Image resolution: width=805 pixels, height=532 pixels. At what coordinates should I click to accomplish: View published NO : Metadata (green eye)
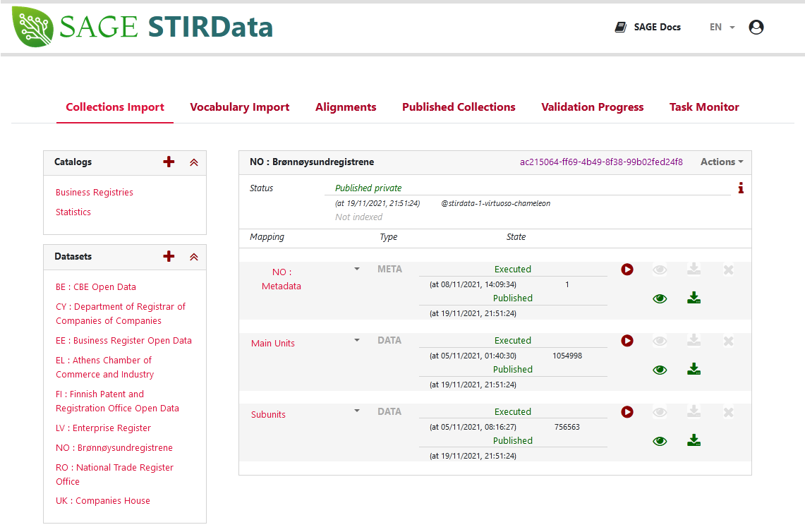(x=660, y=299)
